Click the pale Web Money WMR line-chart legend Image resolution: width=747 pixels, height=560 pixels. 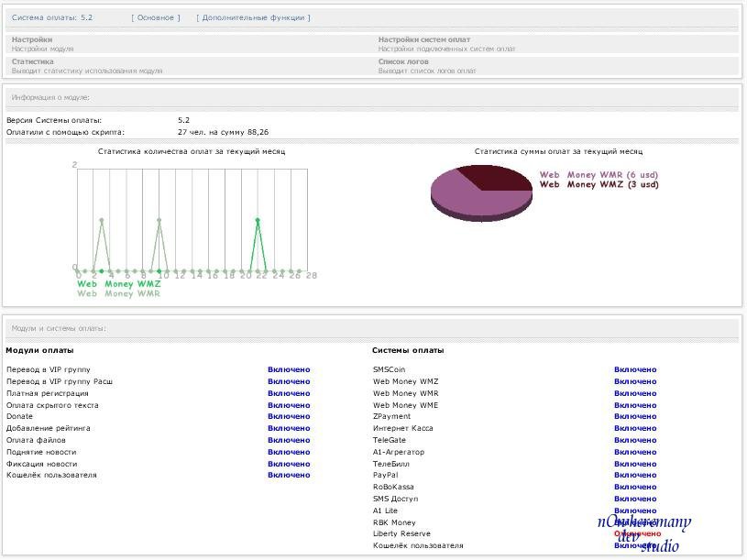[x=118, y=293]
